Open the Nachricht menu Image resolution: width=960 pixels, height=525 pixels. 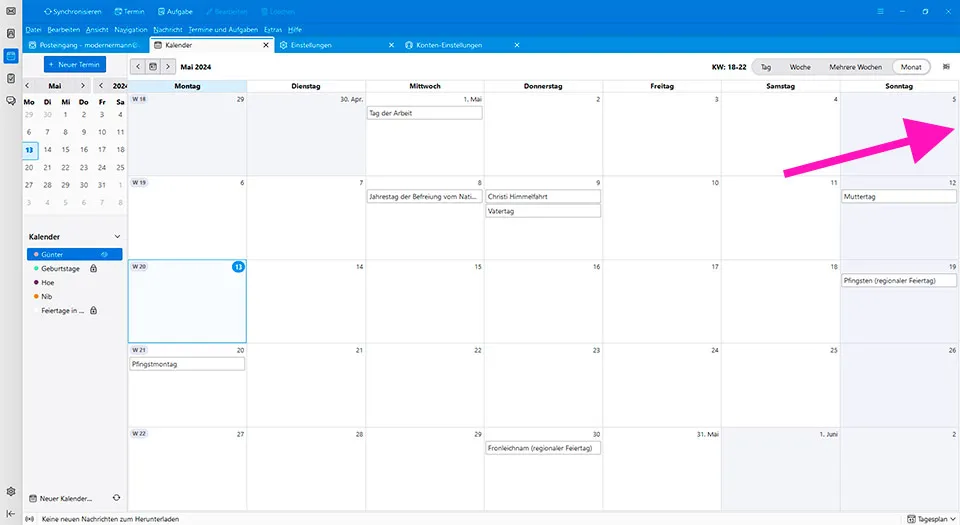pyautogui.click(x=168, y=29)
